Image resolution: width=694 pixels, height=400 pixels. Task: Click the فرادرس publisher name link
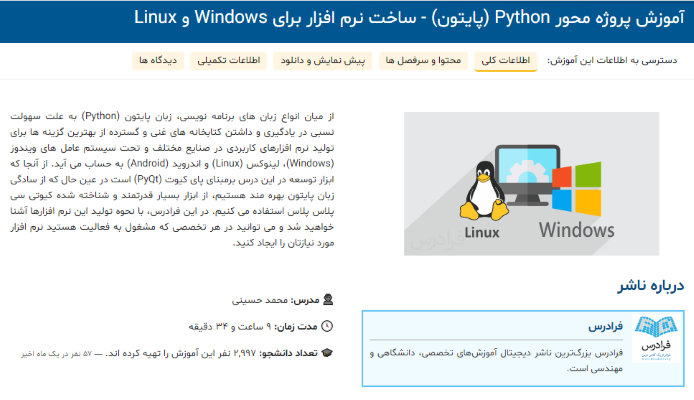click(x=606, y=327)
